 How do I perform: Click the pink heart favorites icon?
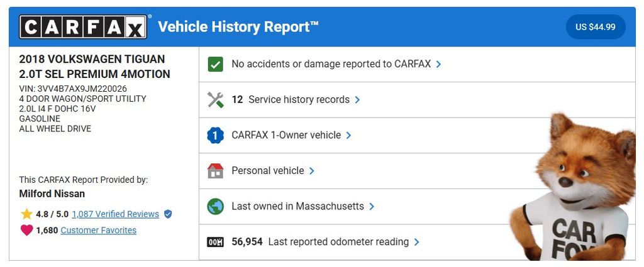pos(26,231)
